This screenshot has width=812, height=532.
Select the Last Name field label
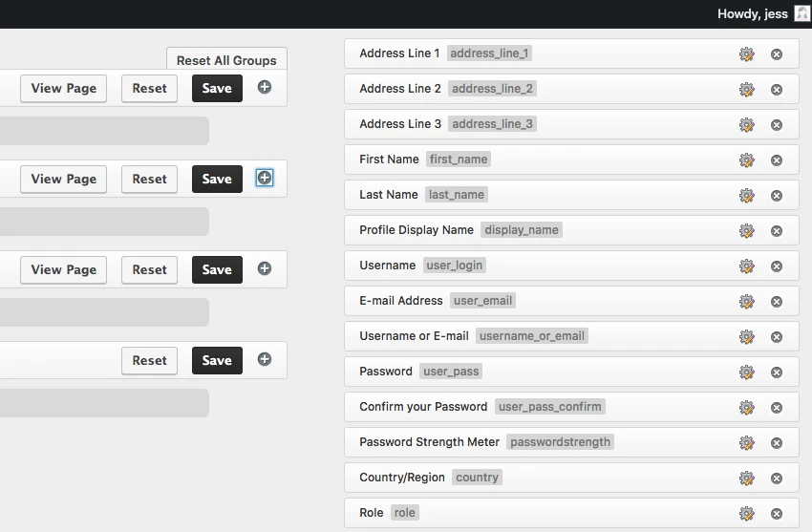click(x=389, y=195)
